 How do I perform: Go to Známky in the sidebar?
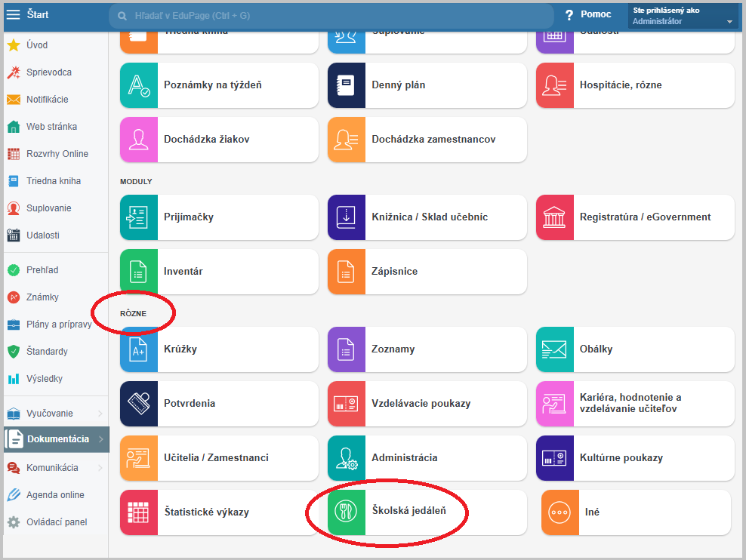pos(42,297)
